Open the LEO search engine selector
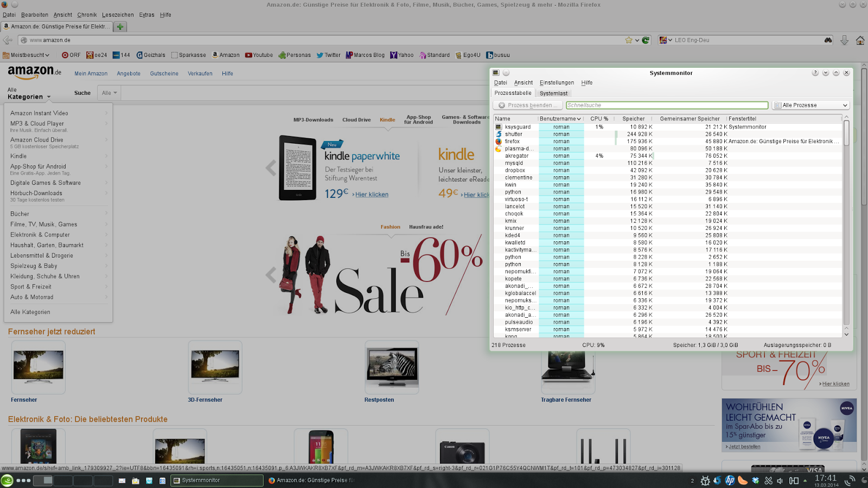The width and height of the screenshot is (868, 488). 666,40
